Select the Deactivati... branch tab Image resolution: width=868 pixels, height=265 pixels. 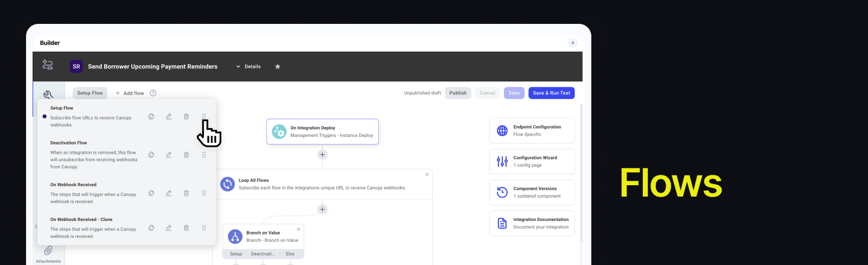[263, 254]
